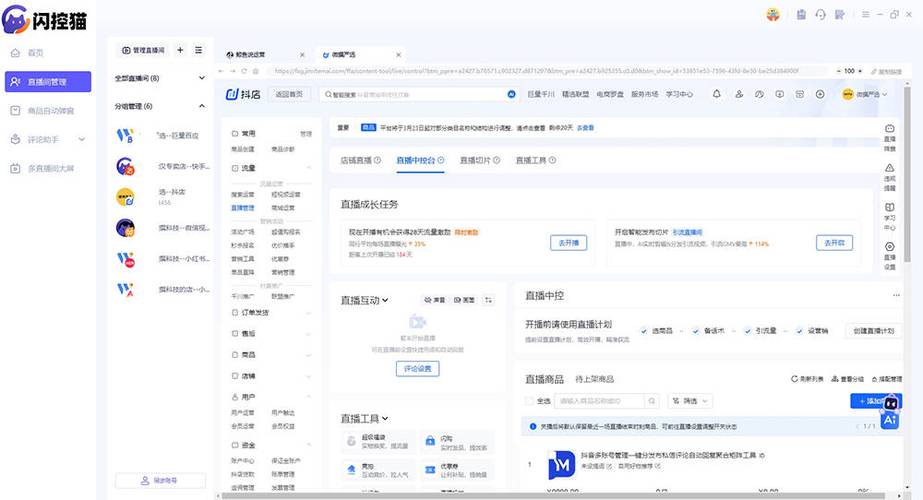Open 服务市场 top nav link
This screenshot has height=500, width=923.
[645, 94]
